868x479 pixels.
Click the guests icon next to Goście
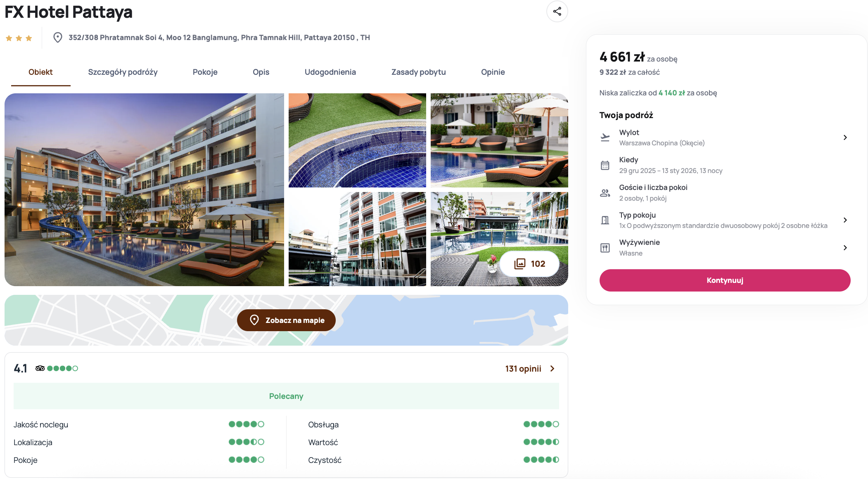tap(605, 193)
